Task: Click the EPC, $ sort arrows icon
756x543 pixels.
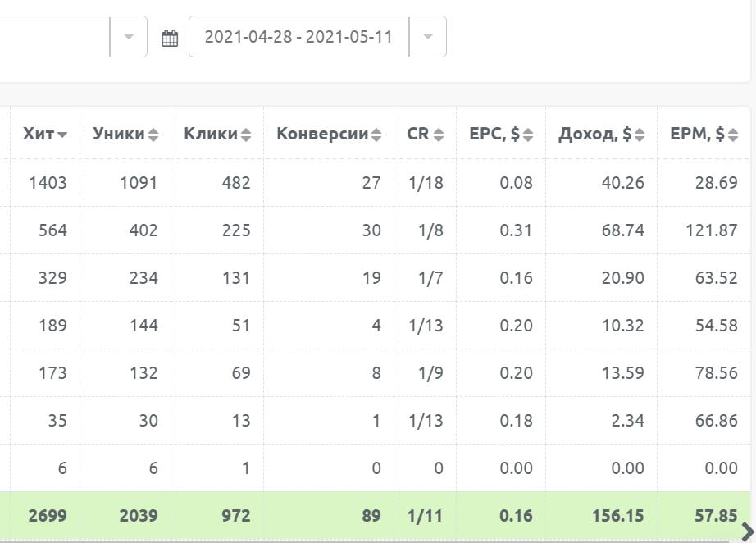Action: [528, 135]
